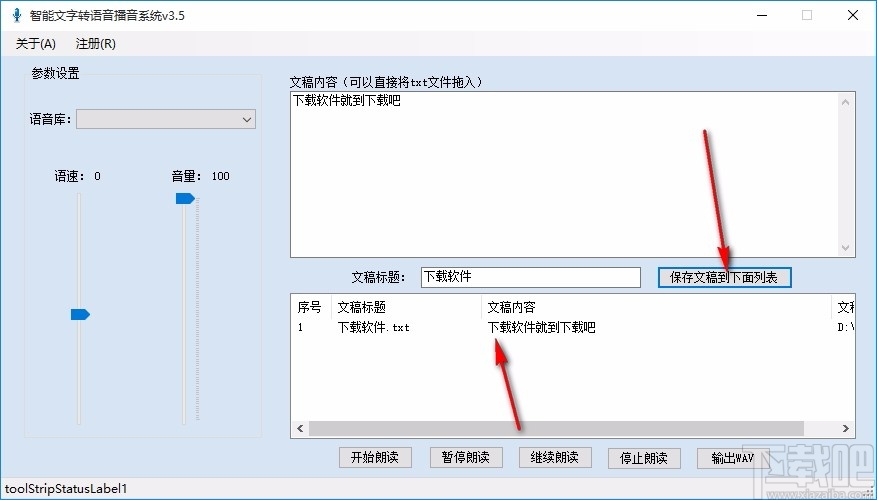
Task: Click the 文稿标题 input field
Action: [530, 277]
